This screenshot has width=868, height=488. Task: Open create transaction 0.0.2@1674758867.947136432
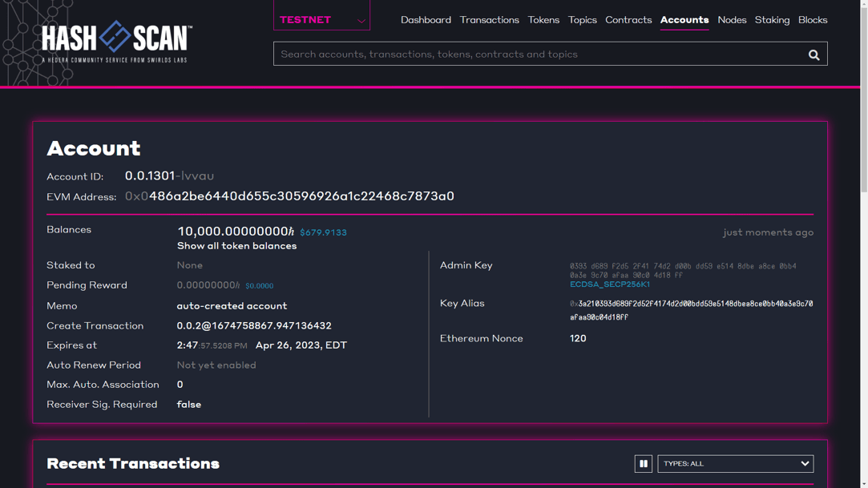(254, 326)
